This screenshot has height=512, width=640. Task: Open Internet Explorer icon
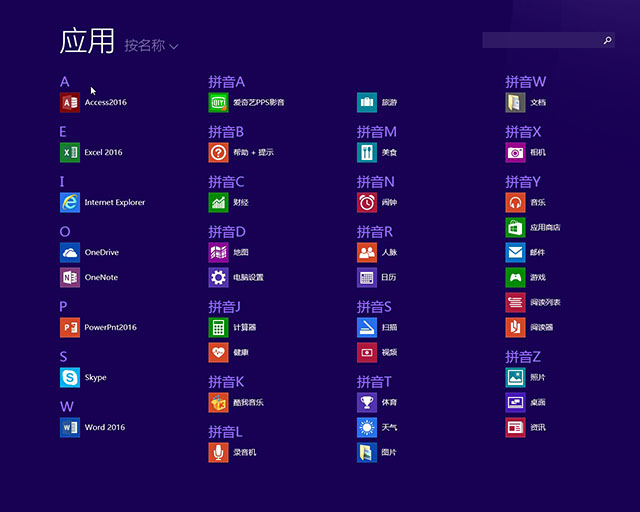[69, 202]
